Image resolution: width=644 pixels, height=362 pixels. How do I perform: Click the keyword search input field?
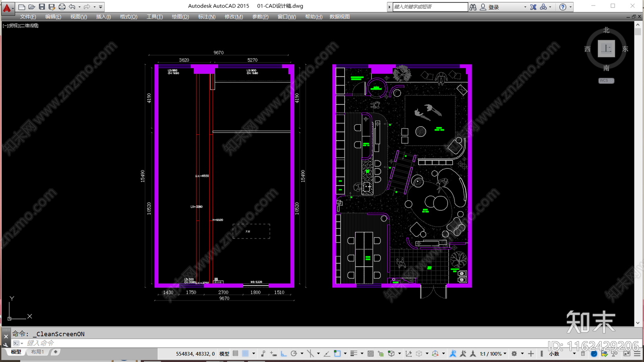coord(430,7)
